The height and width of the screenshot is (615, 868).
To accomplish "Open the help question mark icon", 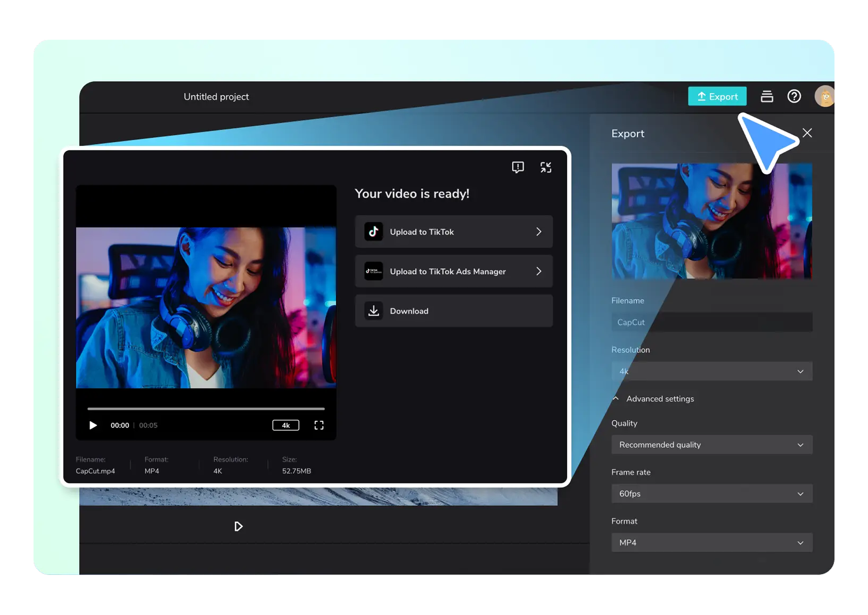I will (794, 97).
